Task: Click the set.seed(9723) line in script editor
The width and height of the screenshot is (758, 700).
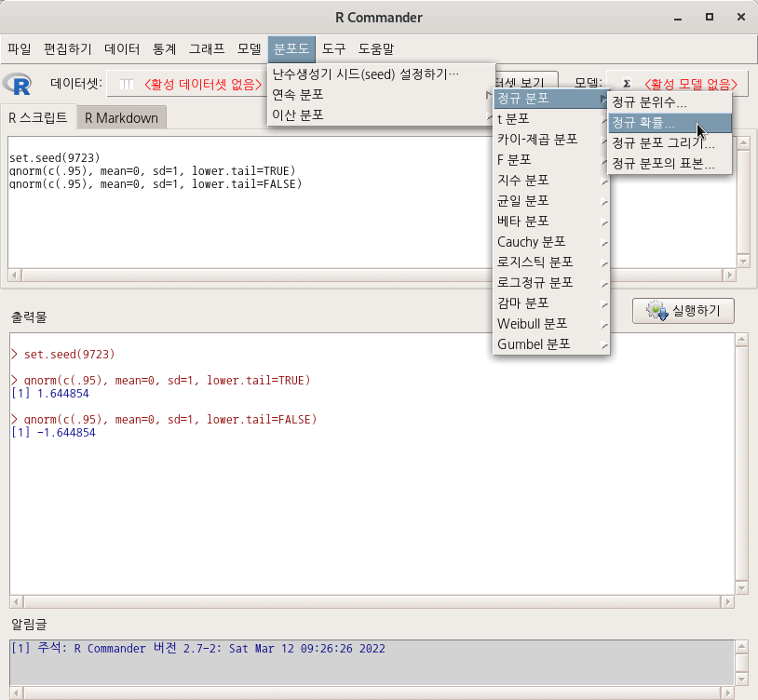Action: [x=55, y=157]
